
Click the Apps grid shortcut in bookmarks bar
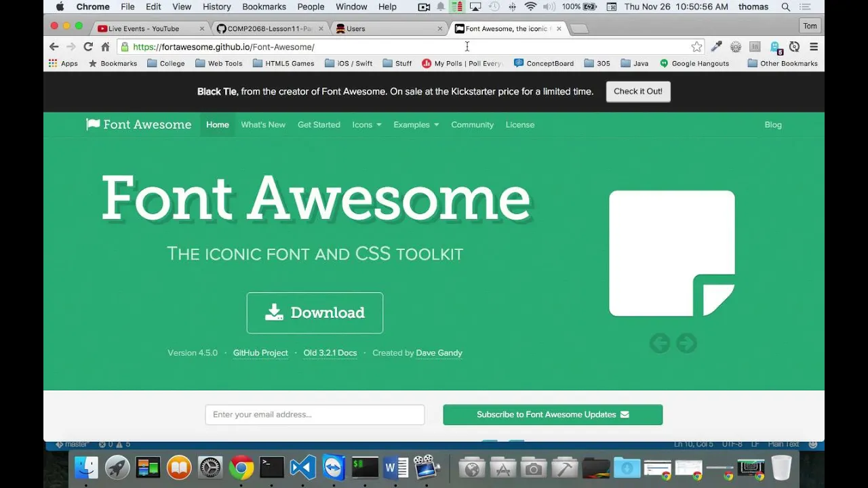(x=63, y=63)
